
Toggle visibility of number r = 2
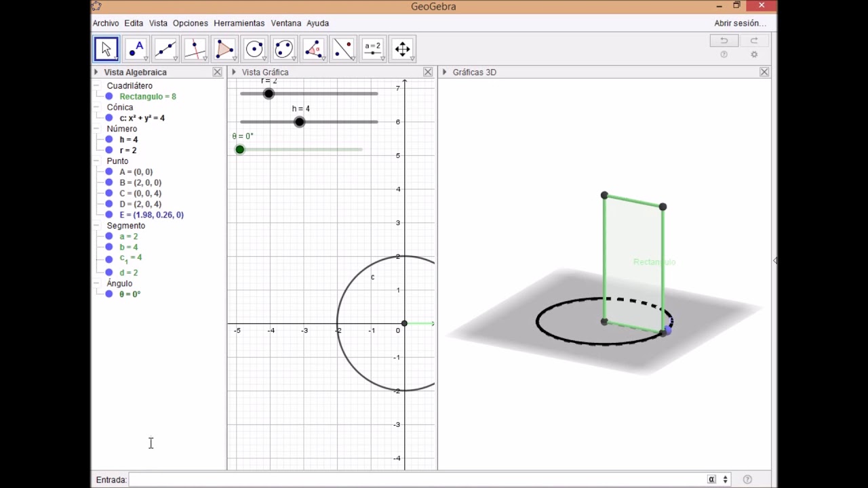109,150
